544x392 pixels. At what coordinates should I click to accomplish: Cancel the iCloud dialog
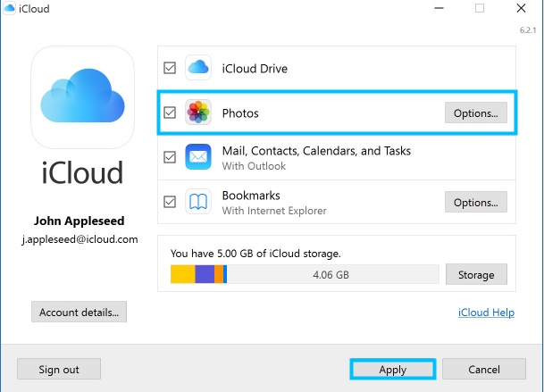point(483,369)
